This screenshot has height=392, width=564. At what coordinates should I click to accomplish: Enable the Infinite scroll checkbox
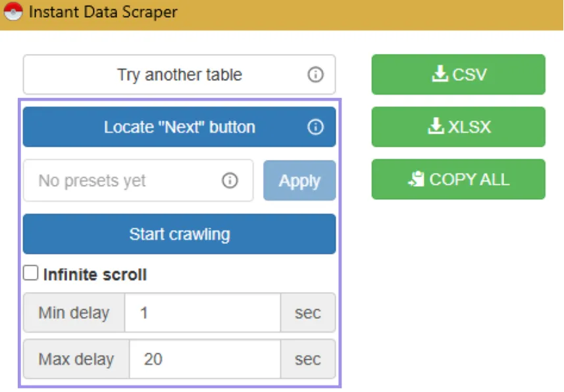(30, 273)
